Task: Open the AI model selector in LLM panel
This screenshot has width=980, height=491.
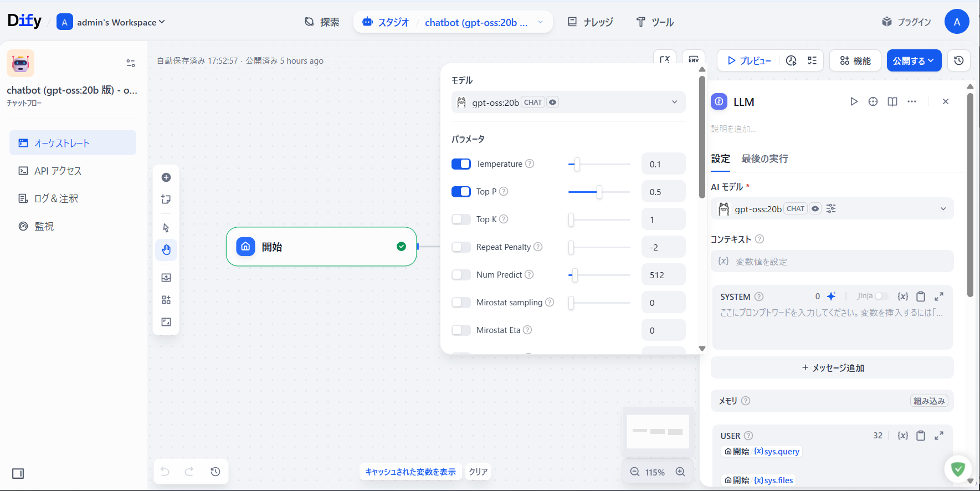Action: (x=832, y=209)
